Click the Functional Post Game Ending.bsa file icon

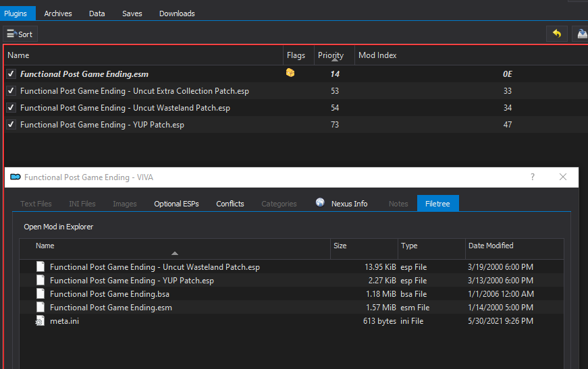coord(41,294)
